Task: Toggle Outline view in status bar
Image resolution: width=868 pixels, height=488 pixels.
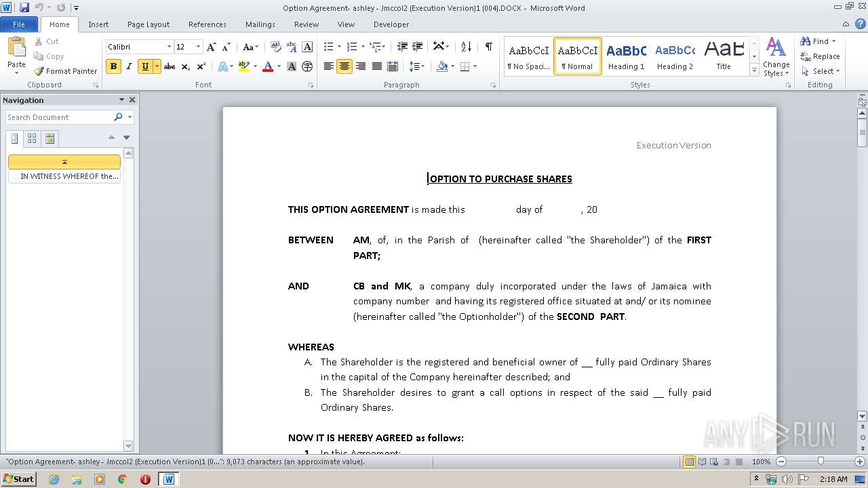Action: point(726,462)
